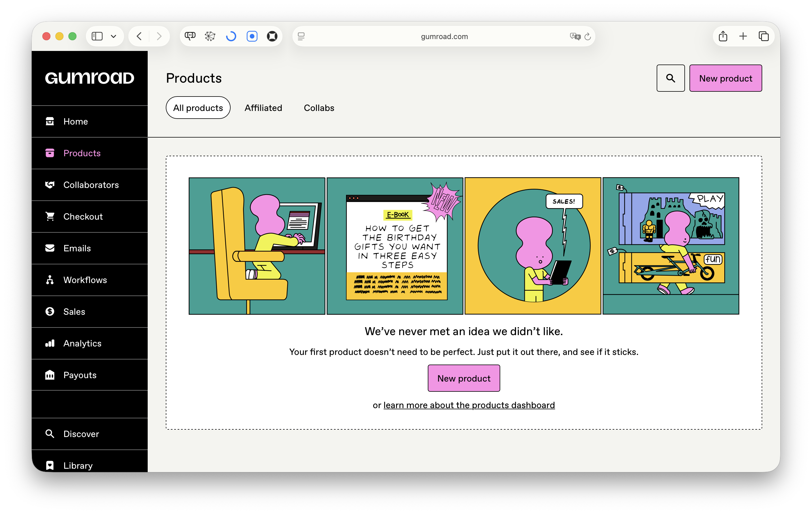Image resolution: width=812 pixels, height=514 pixels.
Task: Go to Payouts via the bank icon
Action: click(50, 375)
